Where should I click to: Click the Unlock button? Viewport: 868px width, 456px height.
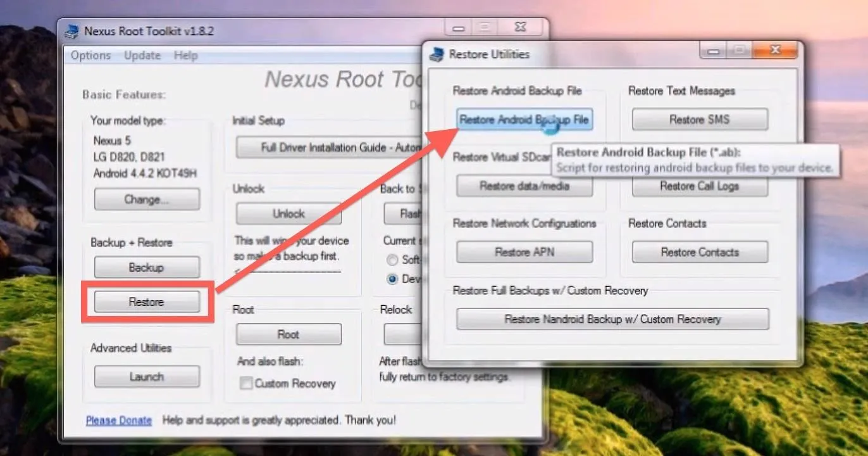point(288,214)
